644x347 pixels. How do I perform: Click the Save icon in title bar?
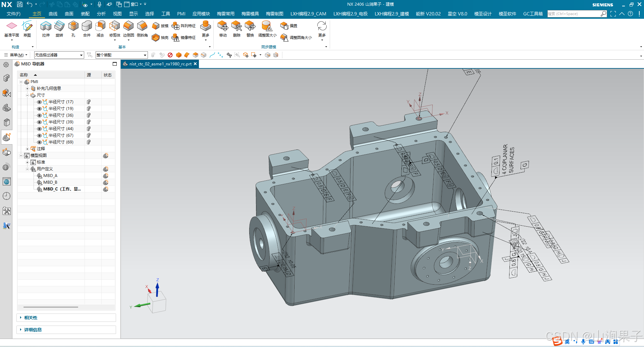20,4
